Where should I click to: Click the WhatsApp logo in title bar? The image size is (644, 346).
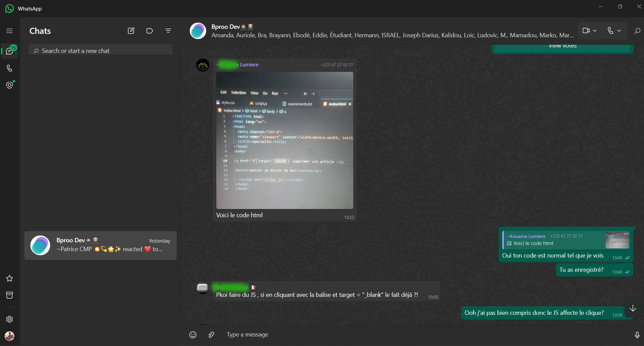[x=9, y=8]
